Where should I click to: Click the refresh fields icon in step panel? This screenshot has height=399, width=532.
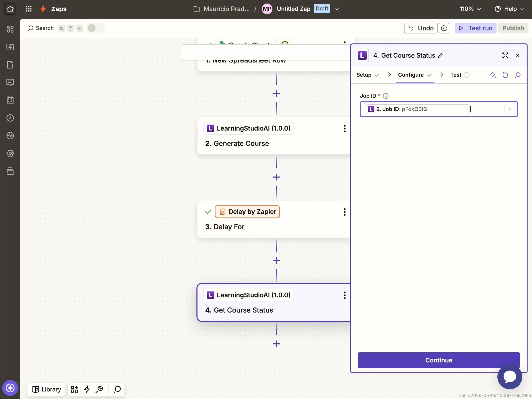click(x=505, y=75)
